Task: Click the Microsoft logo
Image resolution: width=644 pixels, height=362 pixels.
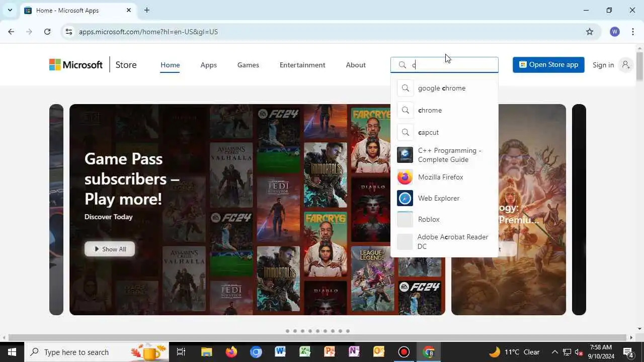Action: click(x=76, y=65)
